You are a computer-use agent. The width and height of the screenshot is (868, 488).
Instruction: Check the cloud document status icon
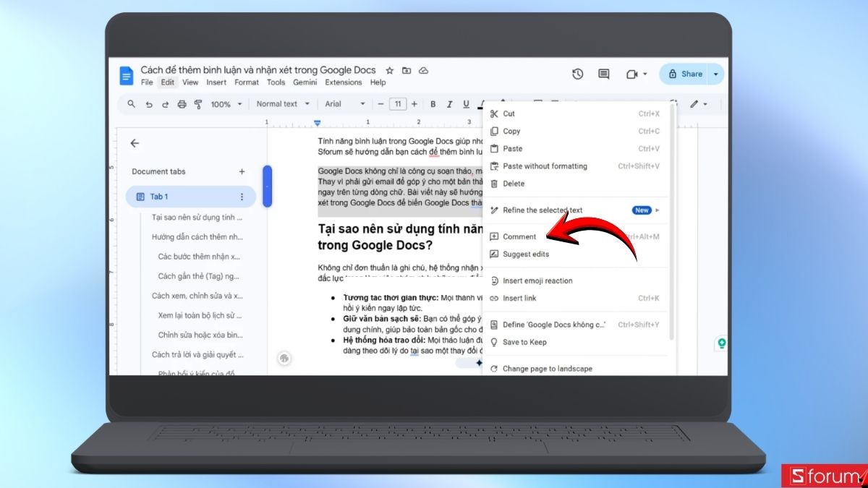click(424, 71)
